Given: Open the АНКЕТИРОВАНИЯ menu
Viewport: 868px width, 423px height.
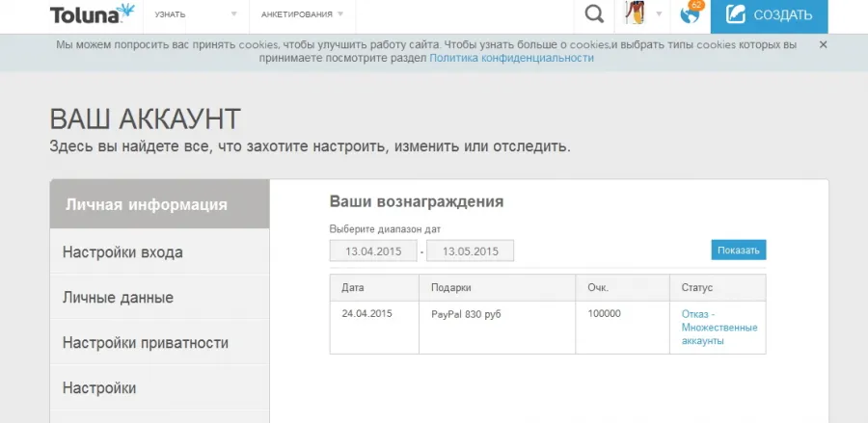Looking at the screenshot, I should click(297, 14).
